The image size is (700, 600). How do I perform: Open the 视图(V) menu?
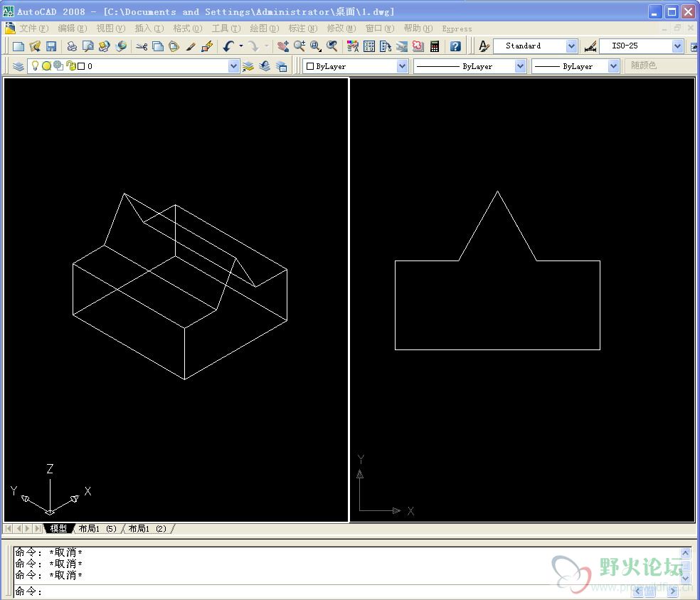[x=111, y=28]
